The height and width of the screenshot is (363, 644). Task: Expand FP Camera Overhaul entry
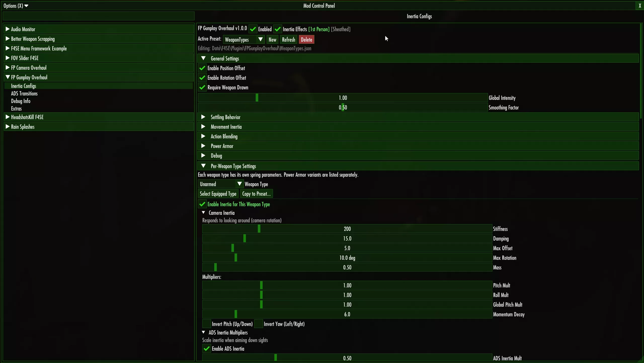(99, 68)
